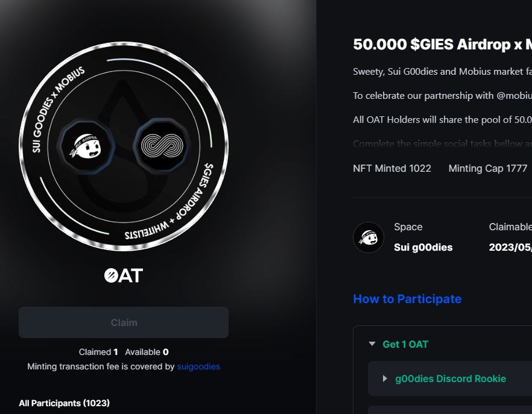Click the 'To celebrate our partnership' line
The height and width of the screenshot is (414, 532).
click(x=443, y=96)
